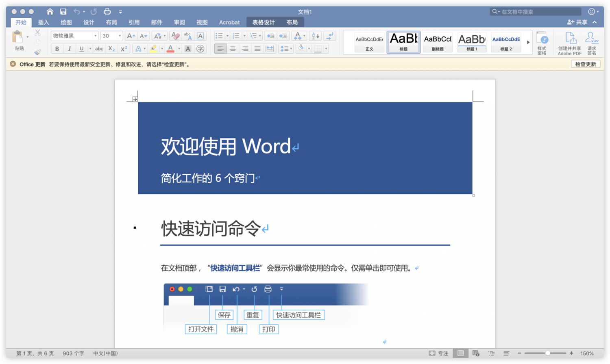Align text to the left
The height and width of the screenshot is (364, 610).
point(220,49)
